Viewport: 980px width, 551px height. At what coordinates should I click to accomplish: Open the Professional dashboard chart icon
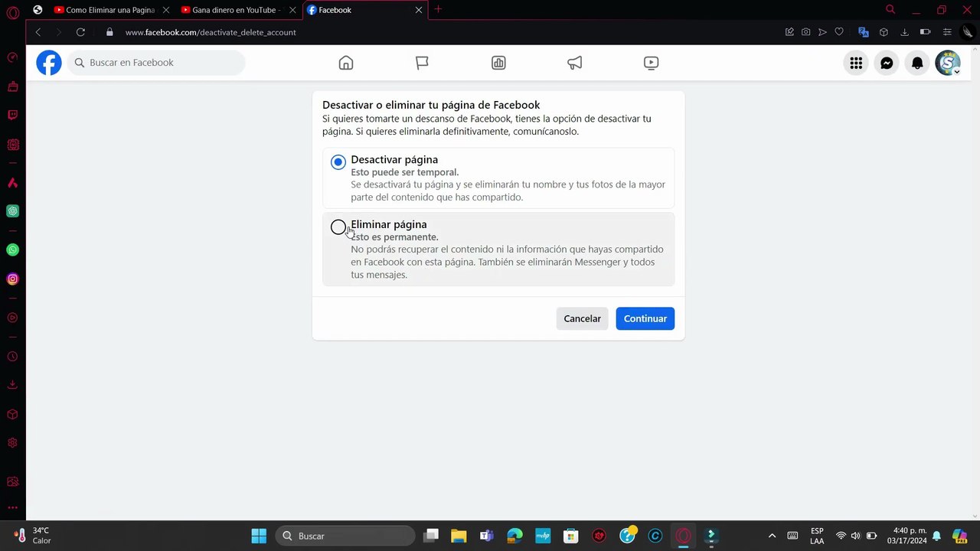(498, 63)
